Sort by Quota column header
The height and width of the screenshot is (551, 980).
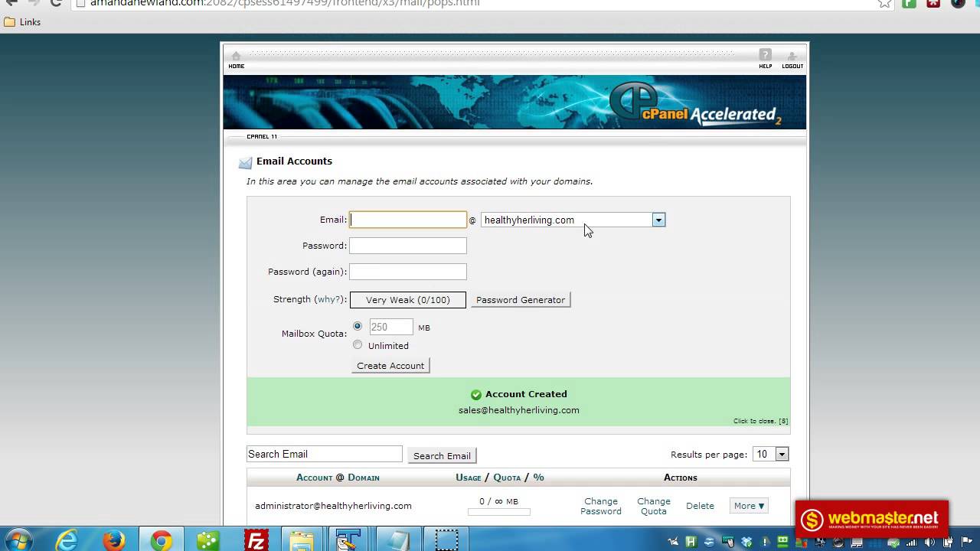[507, 478]
